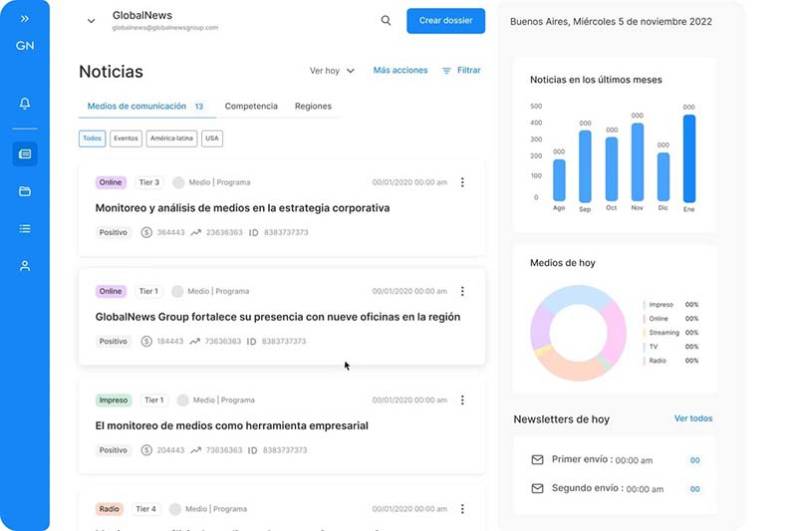Image resolution: width=797 pixels, height=531 pixels.
Task: Click Positivo label on Monitoreo y análisis card
Action: pyautogui.click(x=113, y=232)
